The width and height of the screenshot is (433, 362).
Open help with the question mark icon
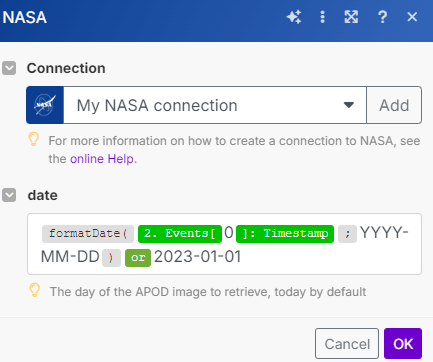tap(383, 17)
